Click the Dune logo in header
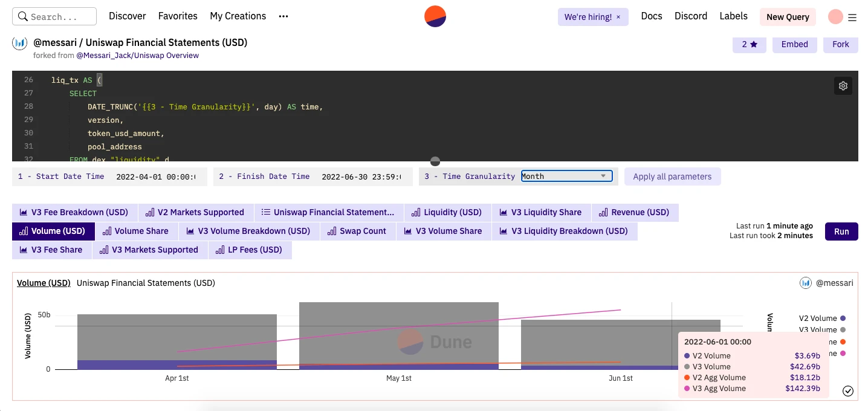 (x=435, y=16)
